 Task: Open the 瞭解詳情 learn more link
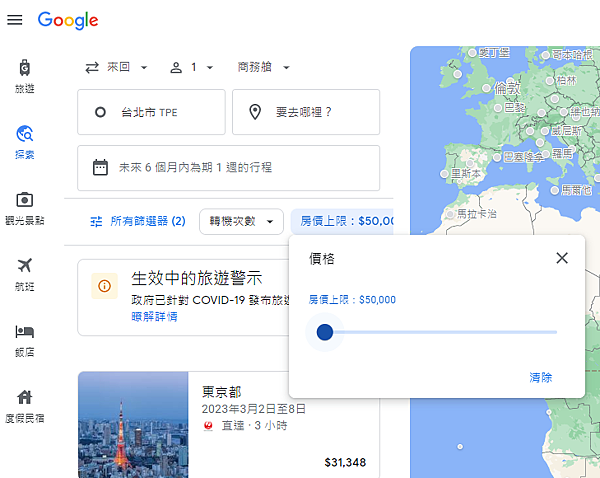coord(154,316)
